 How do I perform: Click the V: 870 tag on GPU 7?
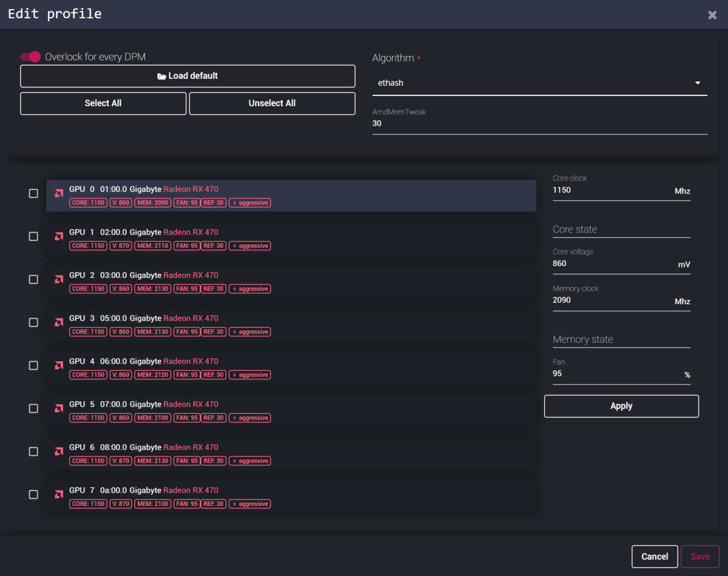tap(121, 504)
